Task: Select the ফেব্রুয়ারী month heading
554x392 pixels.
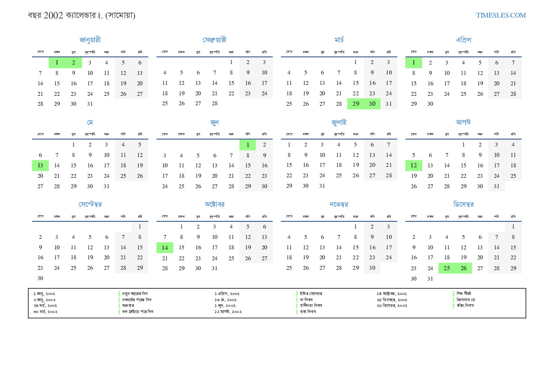Action: [x=215, y=40]
